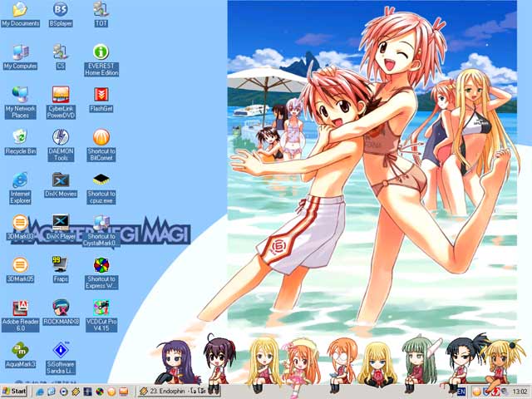
Task: Open the Windows Start menu
Action: (14, 392)
